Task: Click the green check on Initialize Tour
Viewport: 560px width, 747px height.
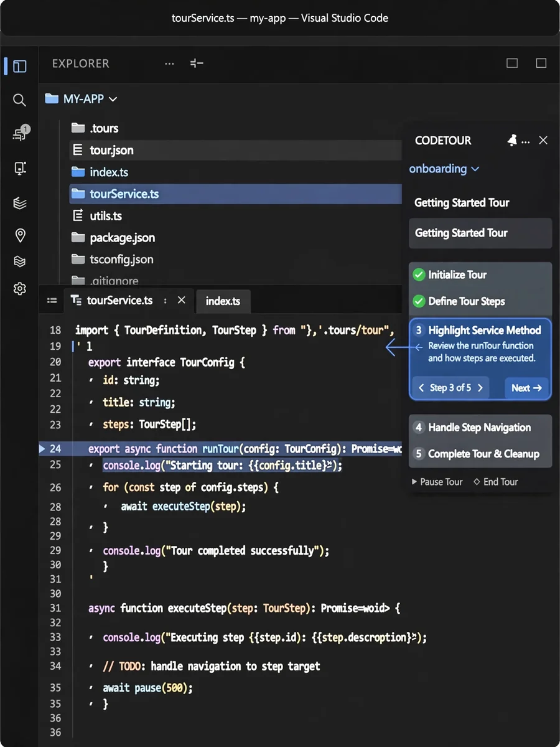Action: 419,275
